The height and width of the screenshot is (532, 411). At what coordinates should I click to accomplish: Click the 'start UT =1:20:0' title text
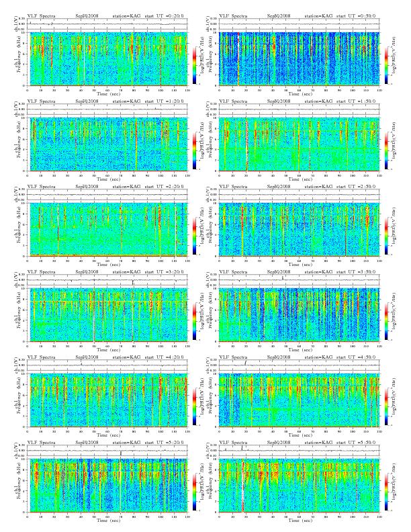tap(165, 101)
